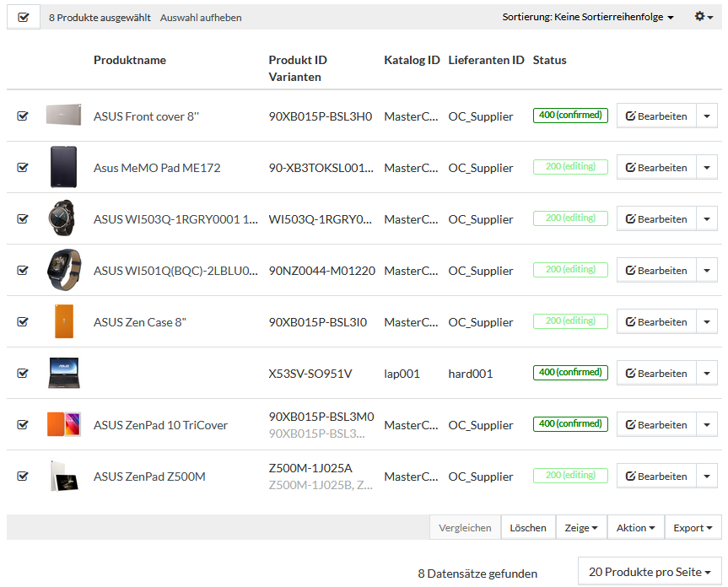The height and width of the screenshot is (587, 728).
Task: Edit ASUS Front cover 8'' via Bearbeiten
Action: pos(656,116)
